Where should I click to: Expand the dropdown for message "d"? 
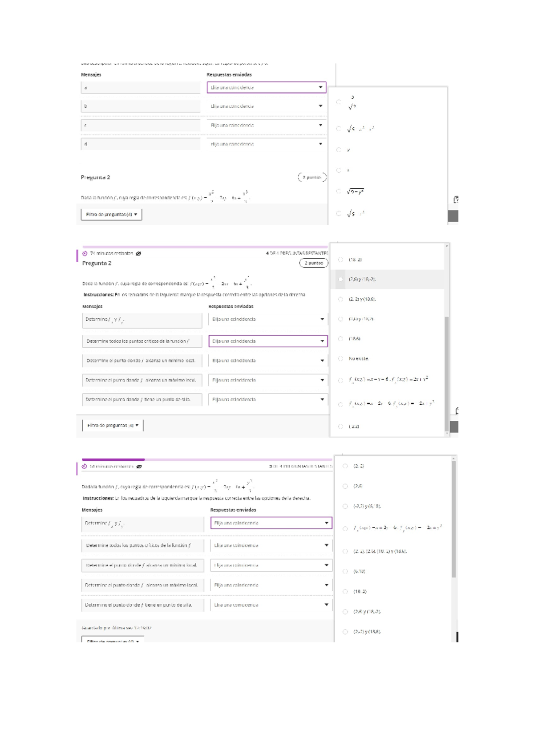pos(266,144)
